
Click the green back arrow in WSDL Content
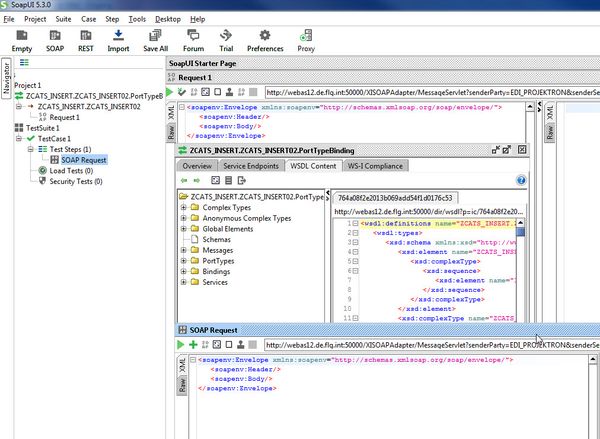(x=184, y=180)
